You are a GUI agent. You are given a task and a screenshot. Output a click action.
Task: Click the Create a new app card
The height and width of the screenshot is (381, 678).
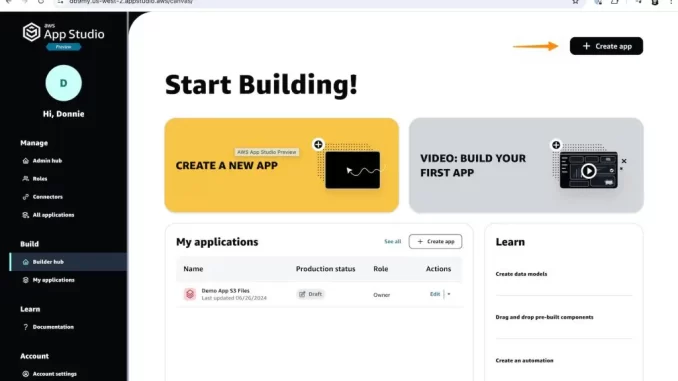(x=281, y=165)
